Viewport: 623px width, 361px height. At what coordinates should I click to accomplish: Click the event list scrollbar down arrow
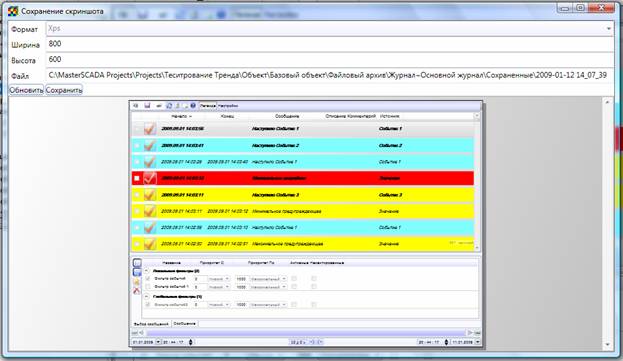tap(477, 247)
